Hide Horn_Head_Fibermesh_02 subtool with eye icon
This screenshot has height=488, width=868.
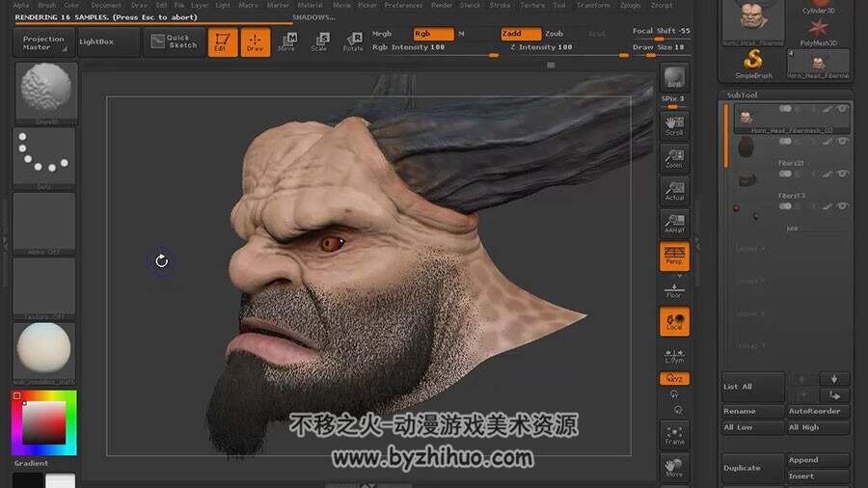842,109
